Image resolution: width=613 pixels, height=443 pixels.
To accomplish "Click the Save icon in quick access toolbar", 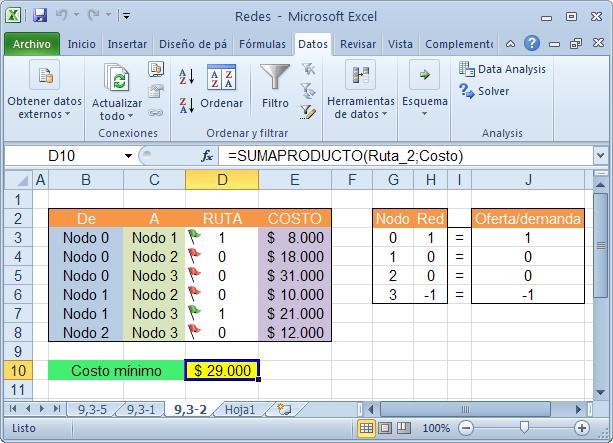I will pyautogui.click(x=40, y=16).
